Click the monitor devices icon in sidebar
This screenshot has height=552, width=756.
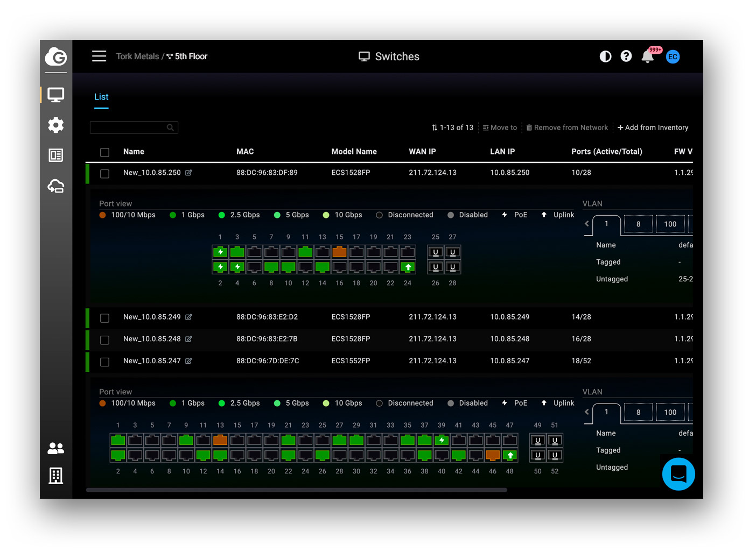click(56, 95)
